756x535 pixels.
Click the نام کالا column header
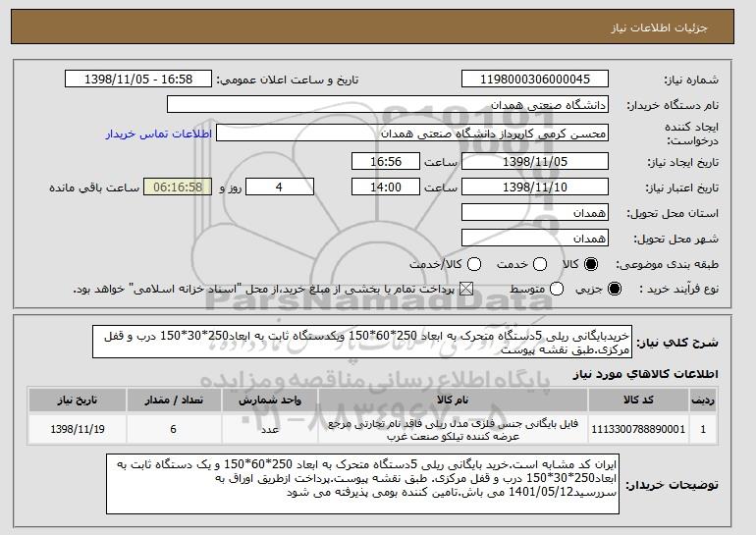pos(453,401)
